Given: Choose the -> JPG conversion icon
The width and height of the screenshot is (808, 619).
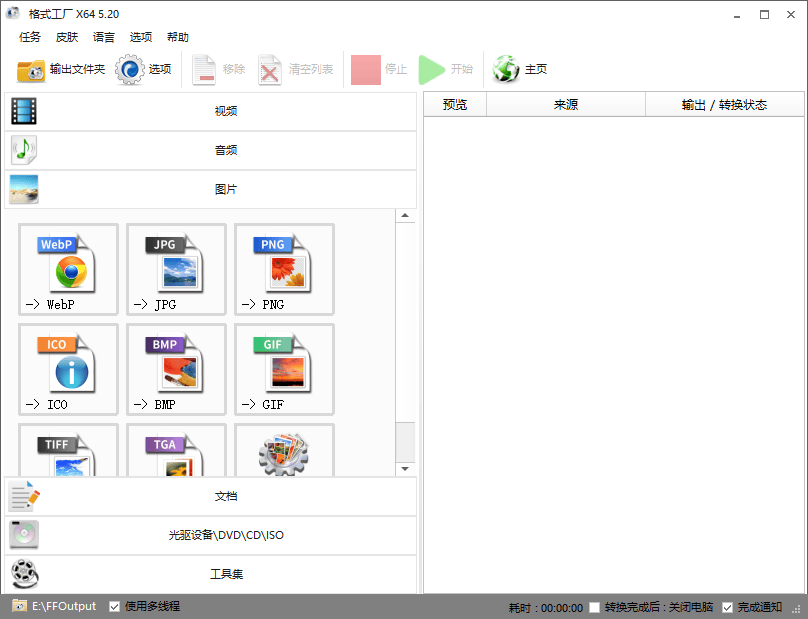Looking at the screenshot, I should coord(176,270).
